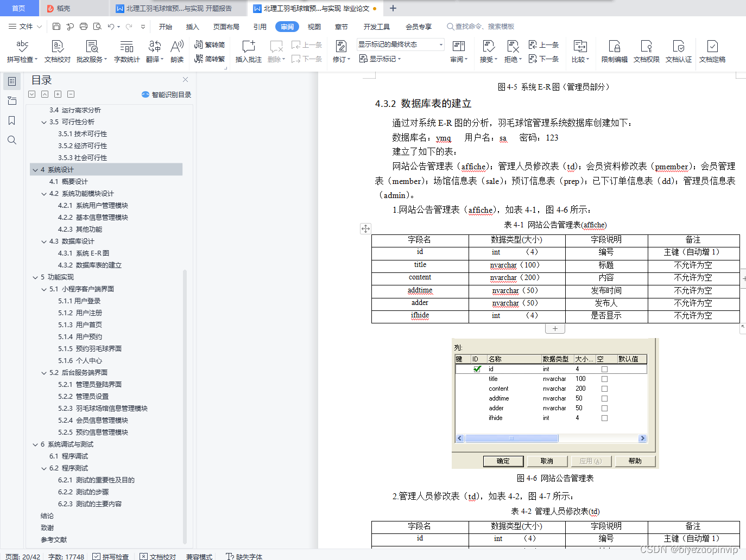Accept the change (接受)
Image resolution: width=746 pixels, height=560 pixels.
(x=489, y=52)
